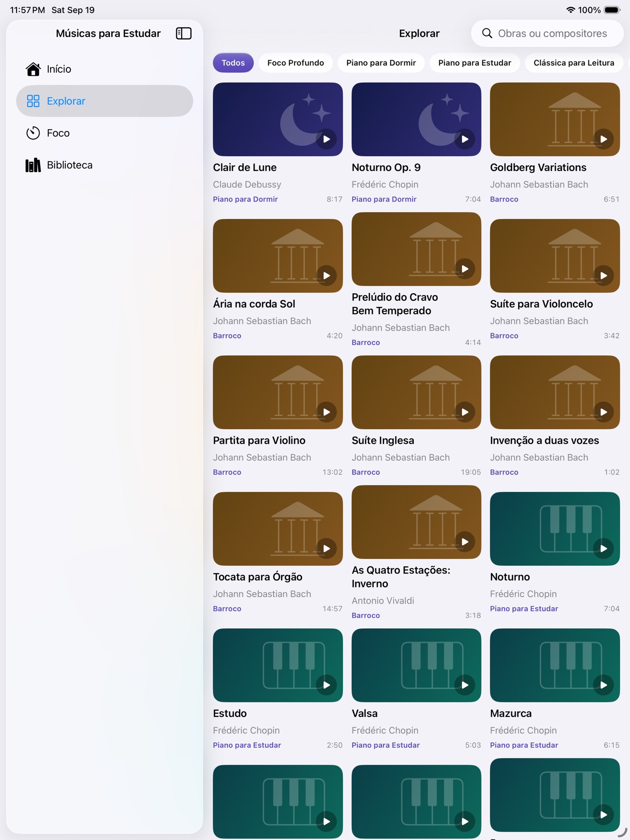This screenshot has height=840, width=630.
Task: Open the Suíte Inglesa artwork thumbnail
Action: 416,392
